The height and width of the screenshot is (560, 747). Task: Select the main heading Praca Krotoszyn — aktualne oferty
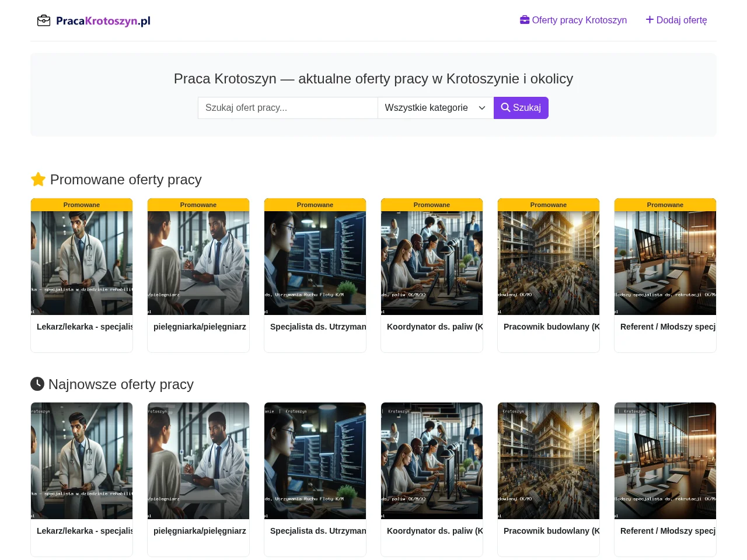(x=373, y=79)
